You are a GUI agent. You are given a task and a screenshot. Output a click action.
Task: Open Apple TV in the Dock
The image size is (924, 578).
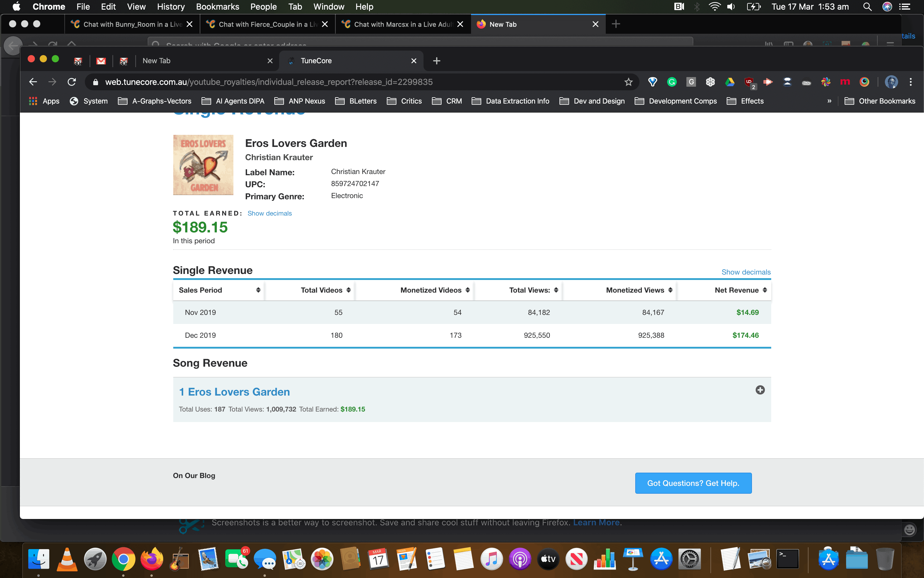coord(548,559)
